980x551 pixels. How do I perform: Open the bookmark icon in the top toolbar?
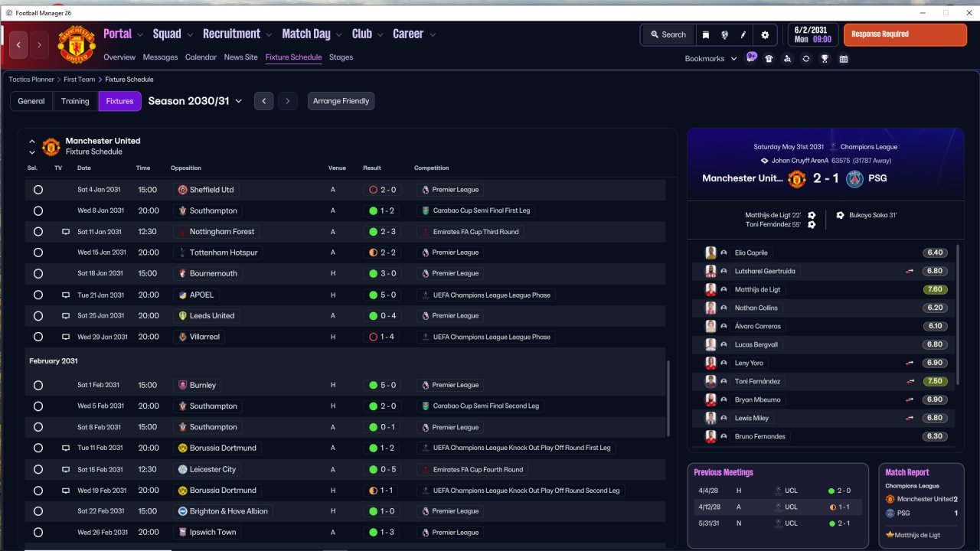click(x=705, y=34)
